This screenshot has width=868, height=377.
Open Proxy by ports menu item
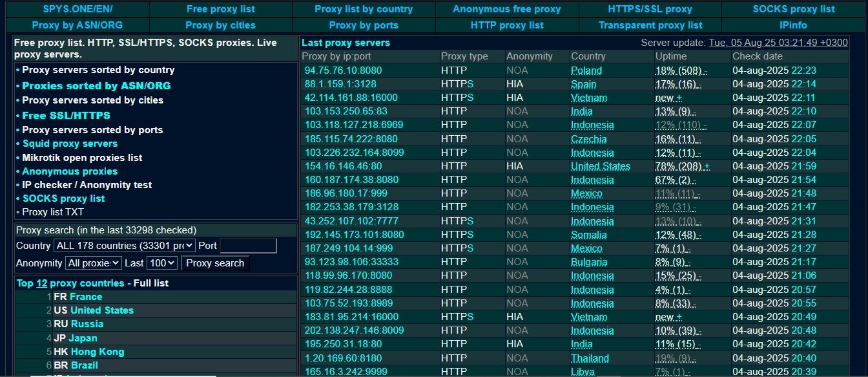pos(364,25)
